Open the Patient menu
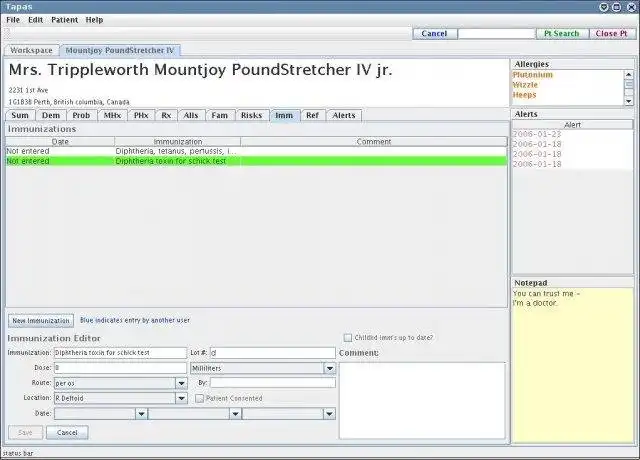Viewport: 640px width, 460px height. click(x=64, y=20)
